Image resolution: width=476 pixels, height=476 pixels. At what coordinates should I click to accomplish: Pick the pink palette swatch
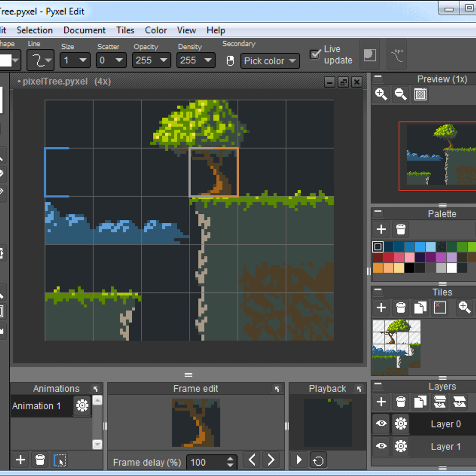click(410, 257)
